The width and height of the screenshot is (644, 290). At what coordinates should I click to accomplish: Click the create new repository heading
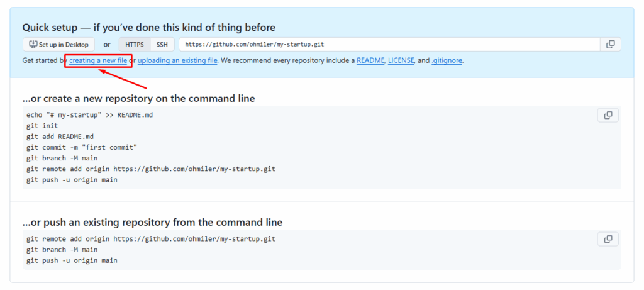pos(138,98)
